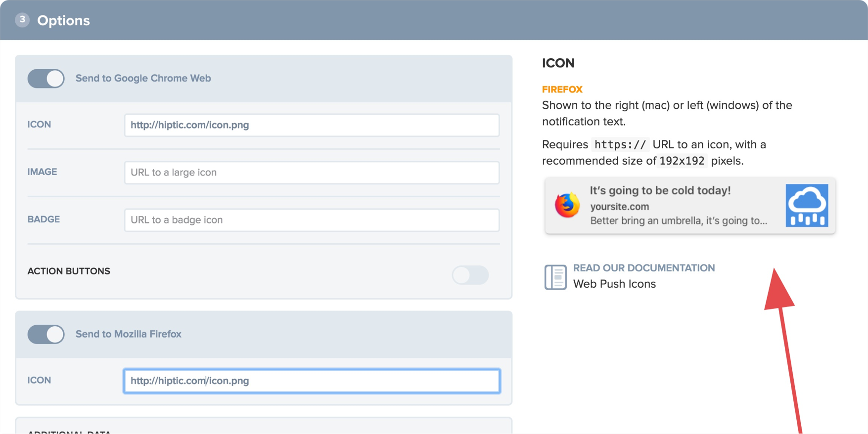Click the notification title It's going to be cold today!
The image size is (868, 434).
point(660,191)
